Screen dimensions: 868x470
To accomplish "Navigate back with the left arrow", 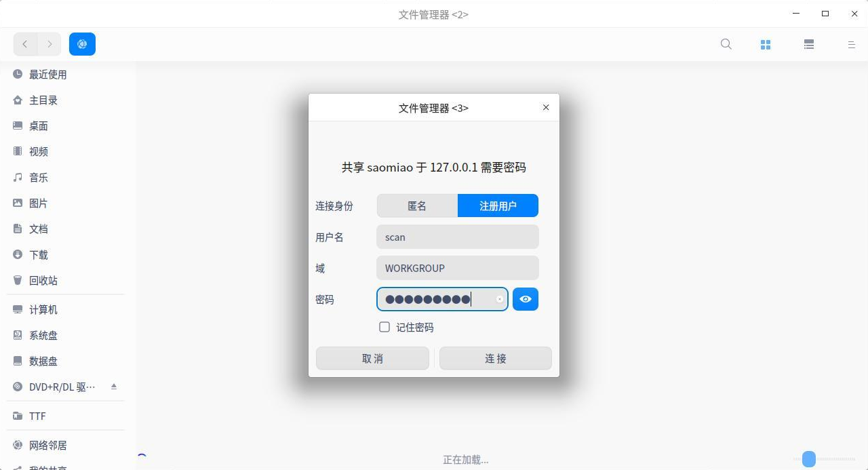I will click(x=25, y=44).
